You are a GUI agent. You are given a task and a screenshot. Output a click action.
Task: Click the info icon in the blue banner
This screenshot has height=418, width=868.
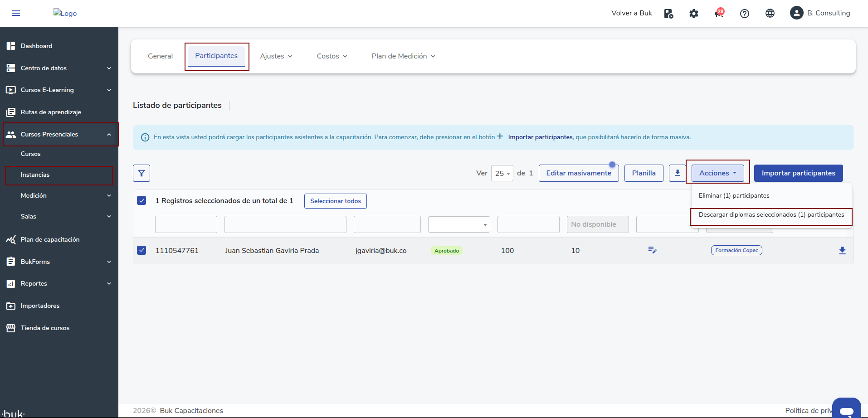pyautogui.click(x=145, y=137)
